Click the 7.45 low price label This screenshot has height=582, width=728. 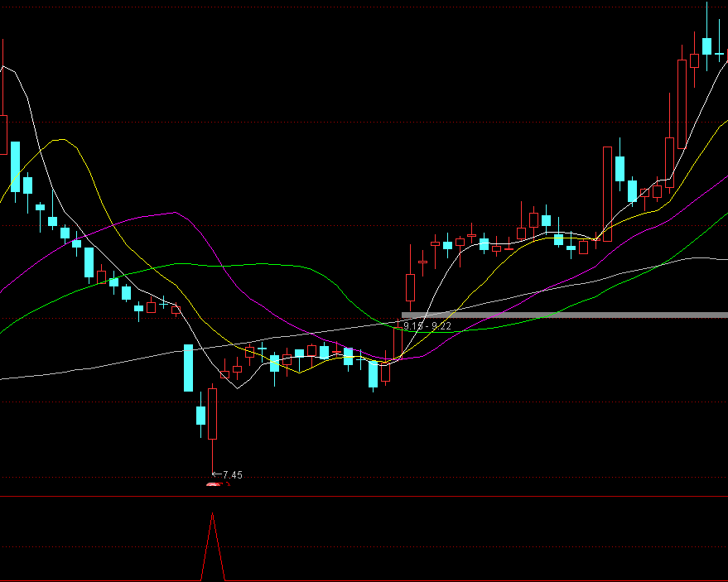click(x=232, y=475)
